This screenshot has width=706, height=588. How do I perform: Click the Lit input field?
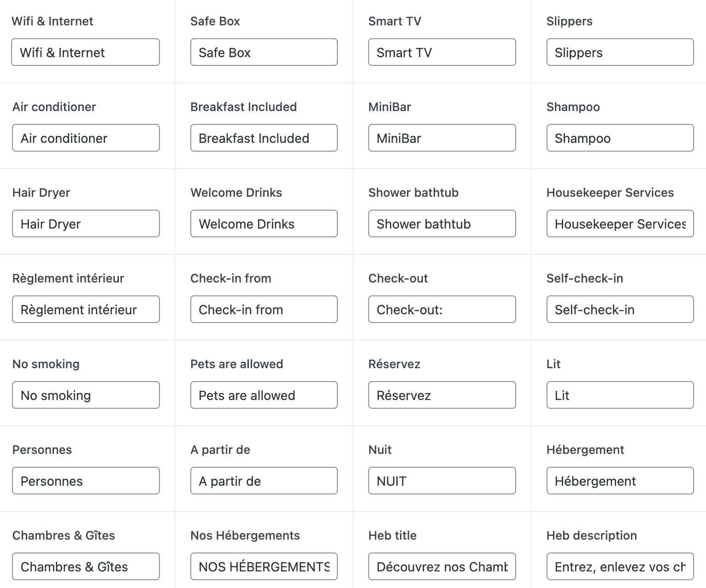point(620,395)
